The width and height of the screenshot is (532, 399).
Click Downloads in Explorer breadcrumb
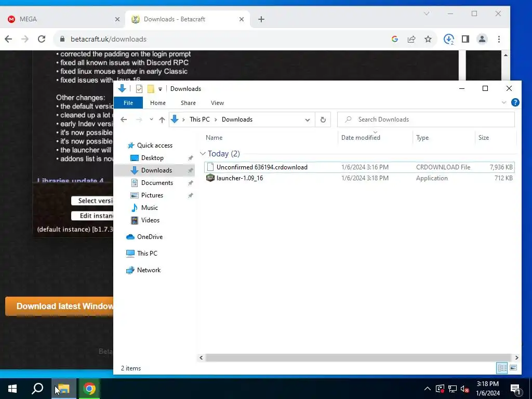coord(237,119)
